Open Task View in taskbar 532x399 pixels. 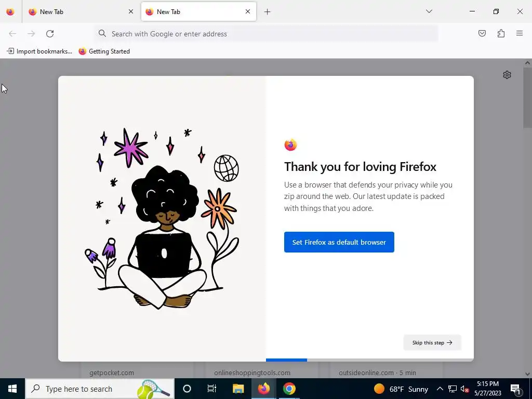click(212, 389)
